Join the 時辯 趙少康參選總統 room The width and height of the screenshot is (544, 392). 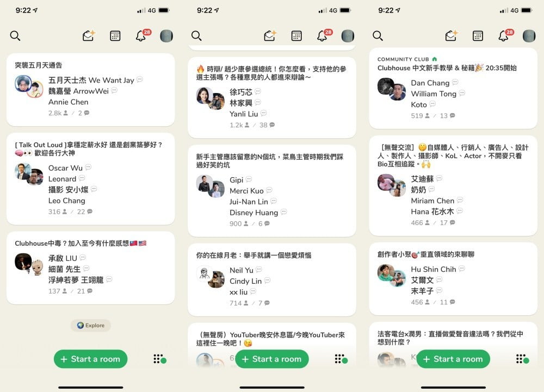(272, 98)
